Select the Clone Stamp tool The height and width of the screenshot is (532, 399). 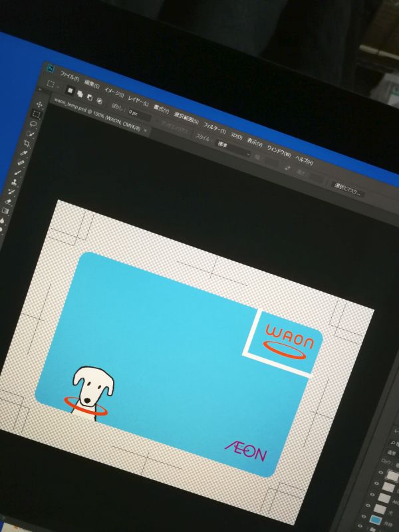[x=15, y=182]
